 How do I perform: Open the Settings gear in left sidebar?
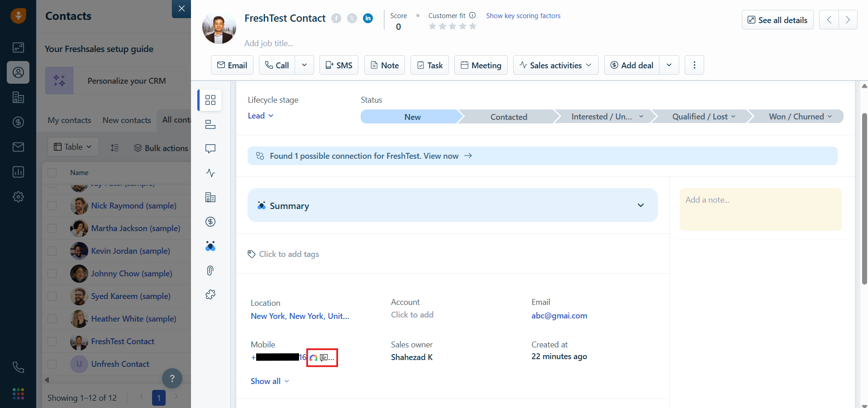tap(18, 197)
